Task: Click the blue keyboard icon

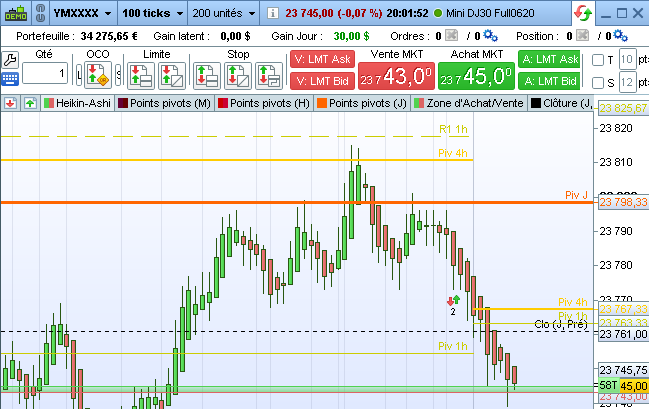Action: click(x=10, y=79)
